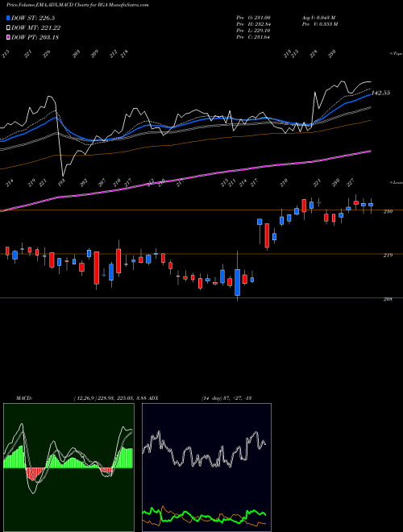The width and height of the screenshot is (403, 532).
Task: Click the 'Pre L: 229.10' low value
Action: 253,31
